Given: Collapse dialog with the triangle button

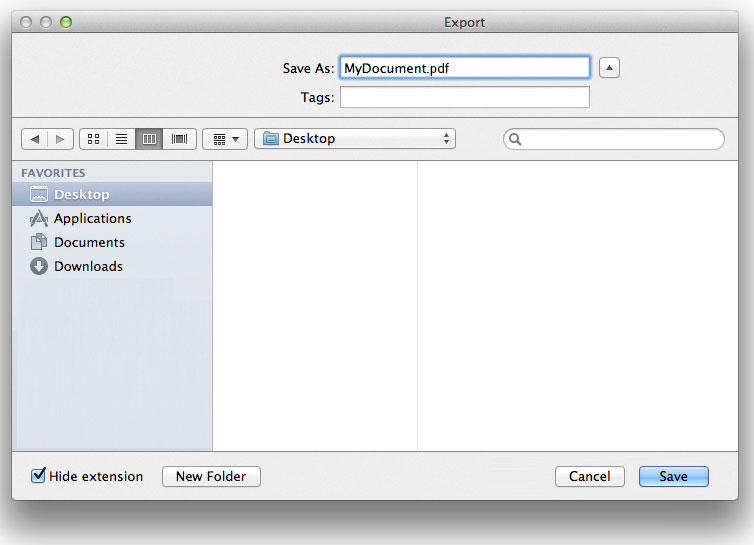Looking at the screenshot, I should (609, 68).
